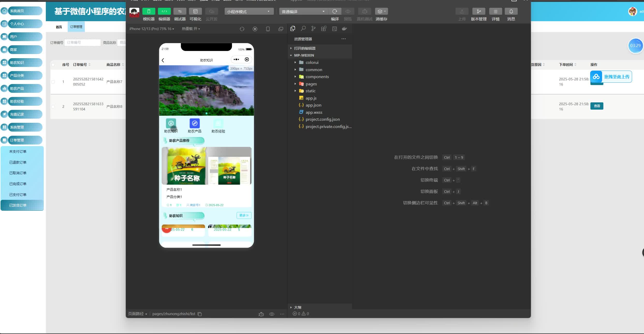The height and width of the screenshot is (334, 644).
Task: Click 更多 link in 助农知识 section
Action: click(x=244, y=215)
